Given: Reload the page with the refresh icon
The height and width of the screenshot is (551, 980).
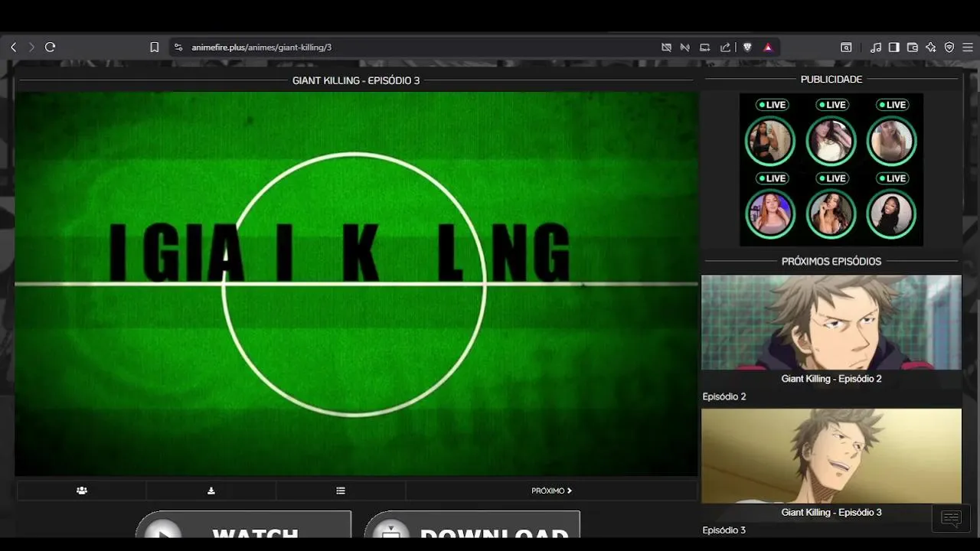Looking at the screenshot, I should pyautogui.click(x=51, y=47).
